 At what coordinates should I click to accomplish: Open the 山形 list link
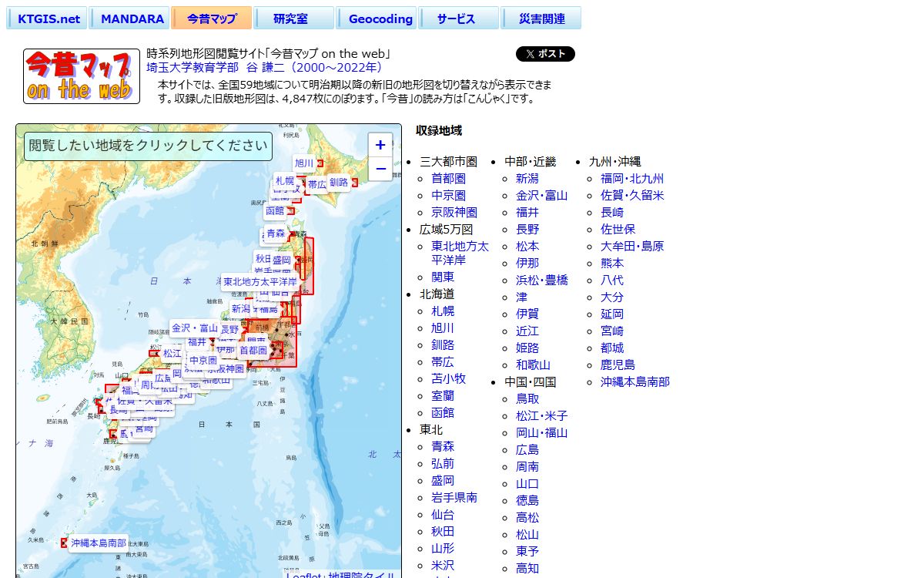click(443, 548)
